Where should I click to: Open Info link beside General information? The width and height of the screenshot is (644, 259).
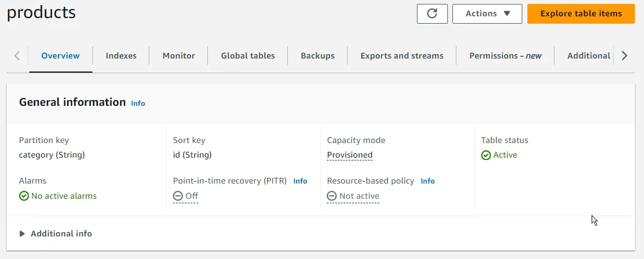tap(138, 104)
